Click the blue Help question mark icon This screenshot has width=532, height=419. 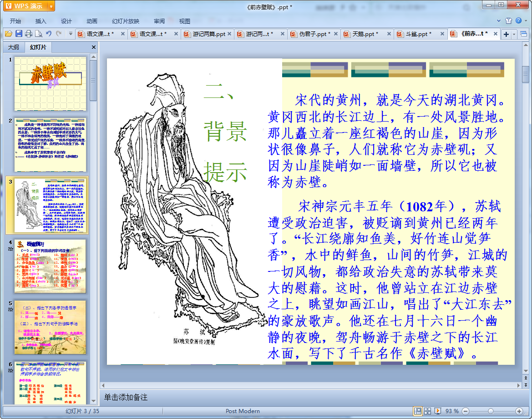(518, 20)
